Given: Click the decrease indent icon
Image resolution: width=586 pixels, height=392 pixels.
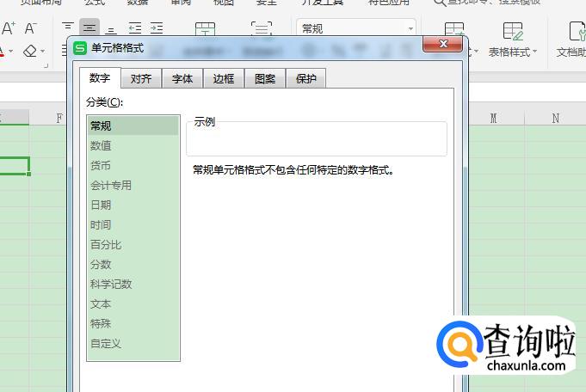Looking at the screenshot, I should tap(135, 28).
